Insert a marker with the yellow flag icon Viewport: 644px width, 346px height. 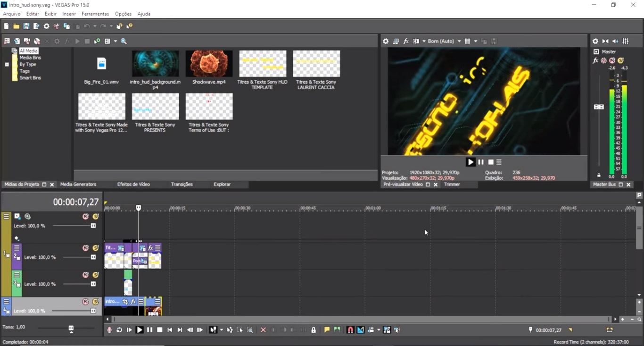click(327, 330)
